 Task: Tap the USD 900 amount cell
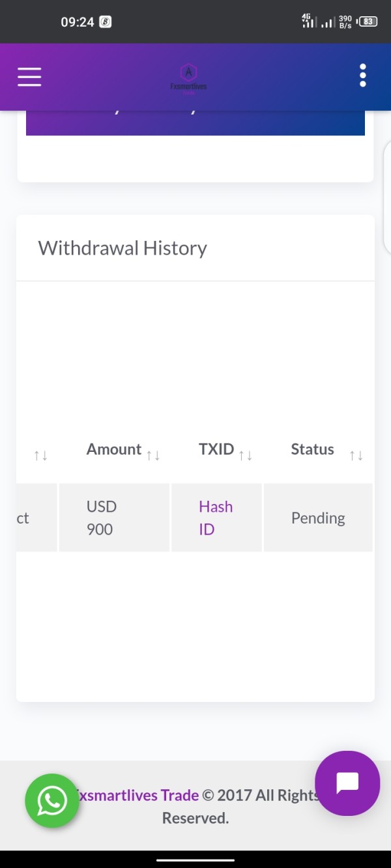pyautogui.click(x=114, y=518)
